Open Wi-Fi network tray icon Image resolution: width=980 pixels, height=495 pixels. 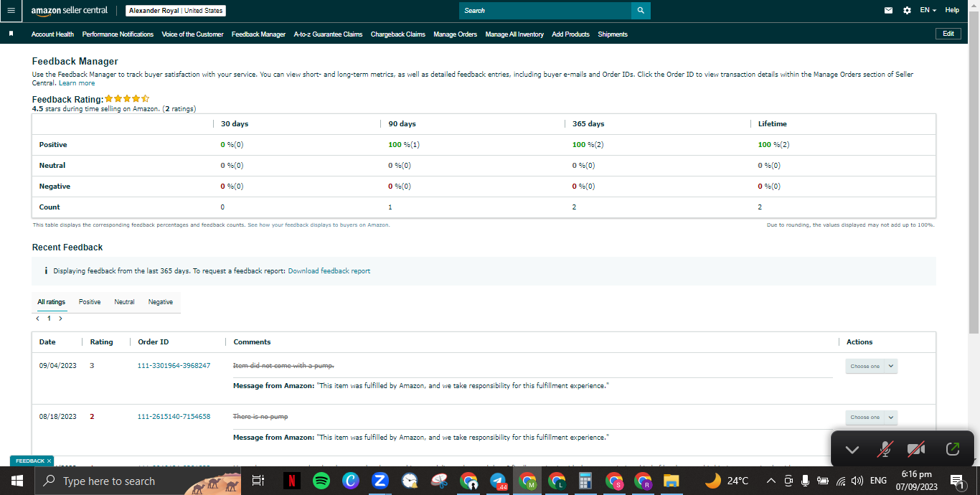pyautogui.click(x=841, y=481)
